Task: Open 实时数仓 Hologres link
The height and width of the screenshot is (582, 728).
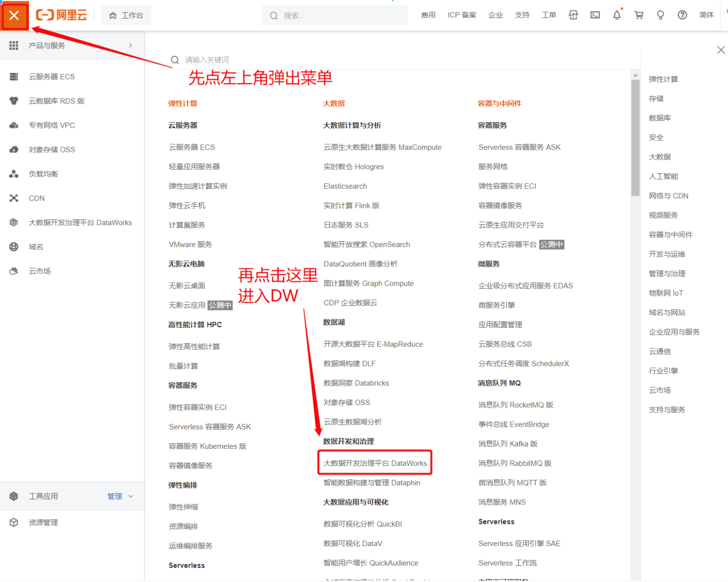Action: (x=354, y=167)
